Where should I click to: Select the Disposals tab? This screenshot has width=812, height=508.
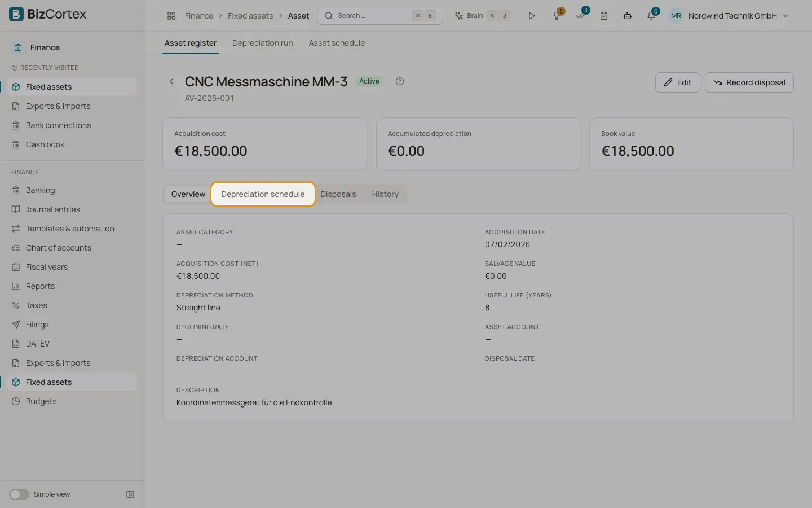click(338, 194)
